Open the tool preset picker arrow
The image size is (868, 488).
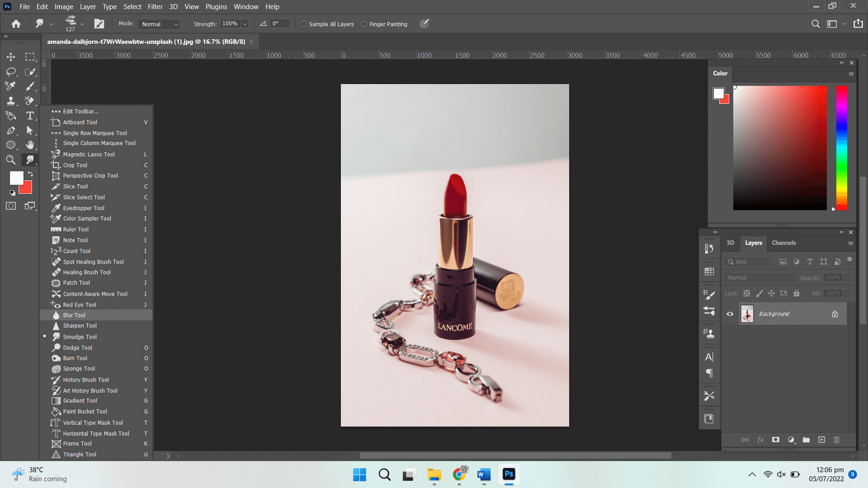point(51,24)
